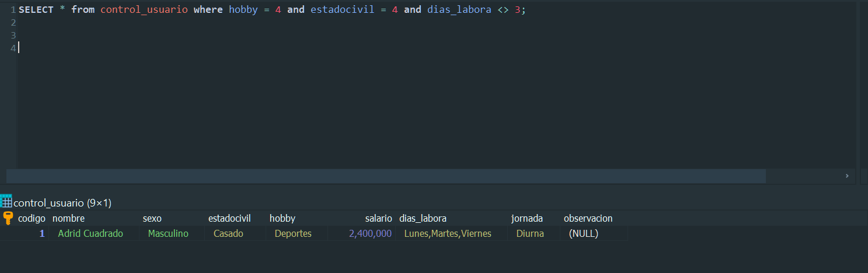The image size is (868, 273).
Task: Click the estadocivil column header
Action: coord(229,218)
